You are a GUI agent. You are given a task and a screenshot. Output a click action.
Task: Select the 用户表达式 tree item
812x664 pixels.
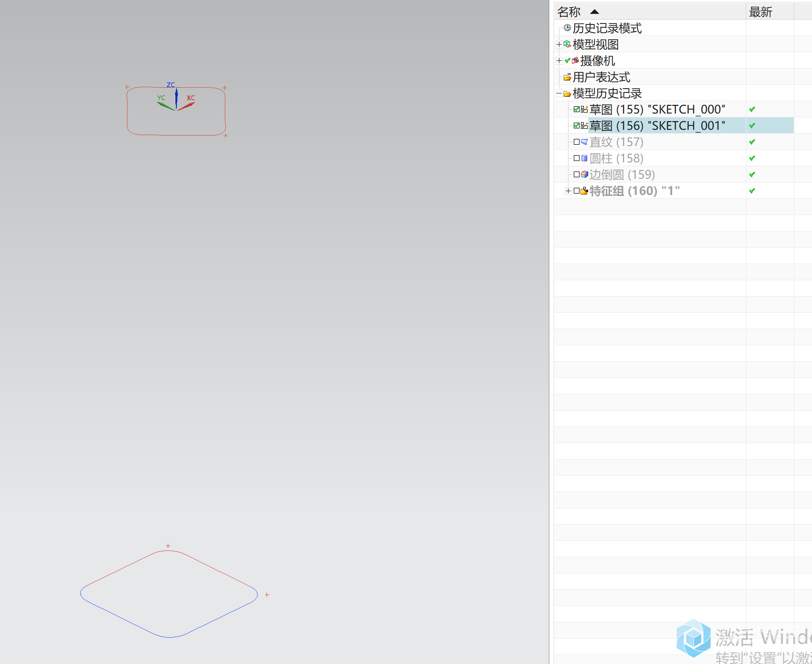point(601,77)
